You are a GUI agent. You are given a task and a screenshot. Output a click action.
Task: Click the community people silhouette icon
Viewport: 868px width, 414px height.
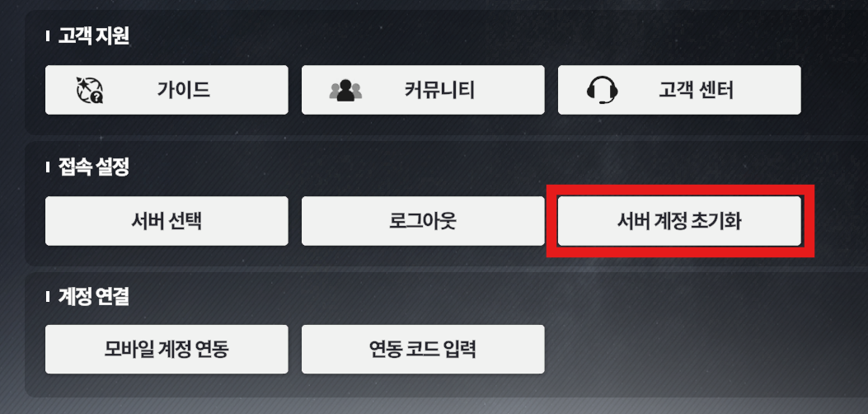tap(345, 90)
